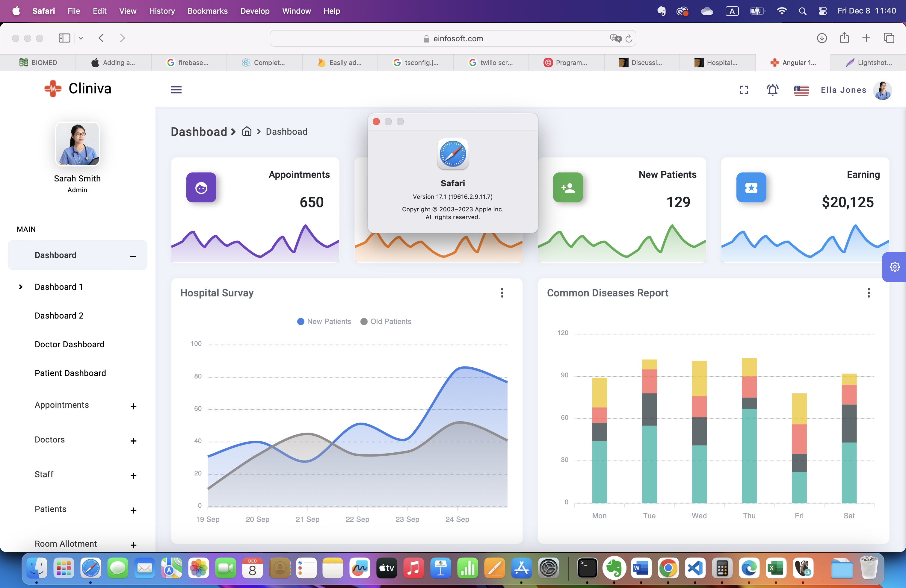906x588 pixels.
Task: Click Sarah Smith profile photo in sidebar
Action: (x=78, y=144)
